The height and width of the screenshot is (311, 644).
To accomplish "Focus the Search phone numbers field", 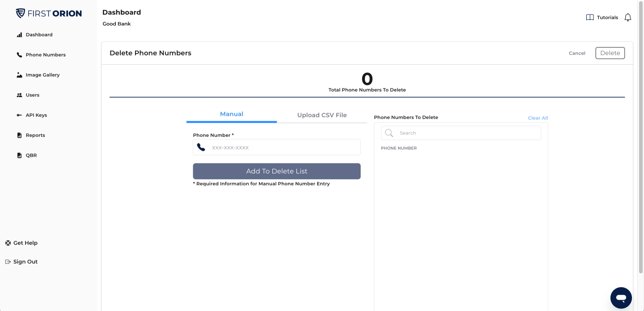I will (x=461, y=133).
